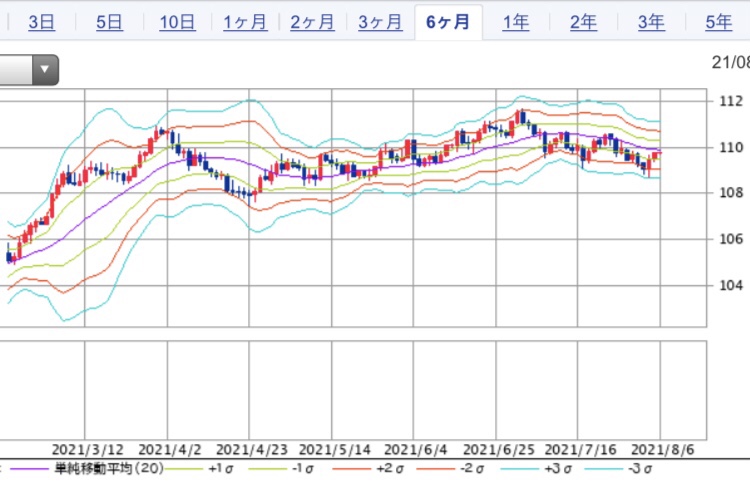Click the 2021/6/4 date axis label
This screenshot has width=750, height=488.
tap(416, 450)
